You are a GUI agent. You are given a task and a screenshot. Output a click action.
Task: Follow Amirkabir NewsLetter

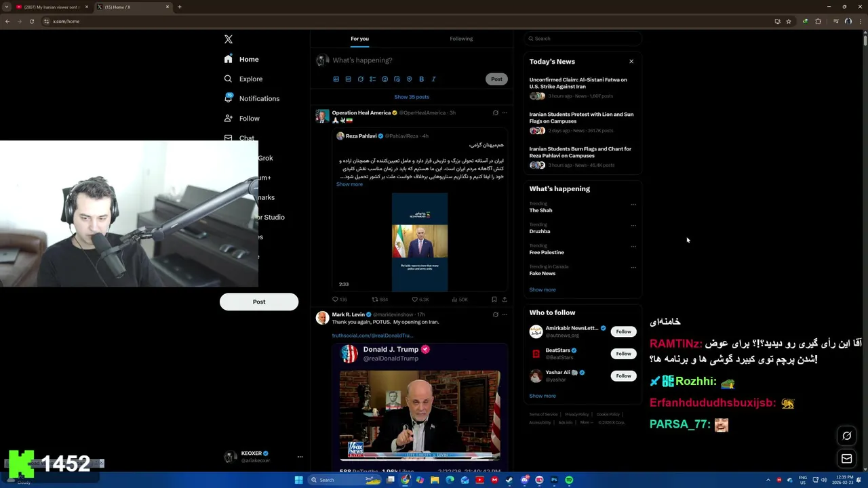(623, 331)
